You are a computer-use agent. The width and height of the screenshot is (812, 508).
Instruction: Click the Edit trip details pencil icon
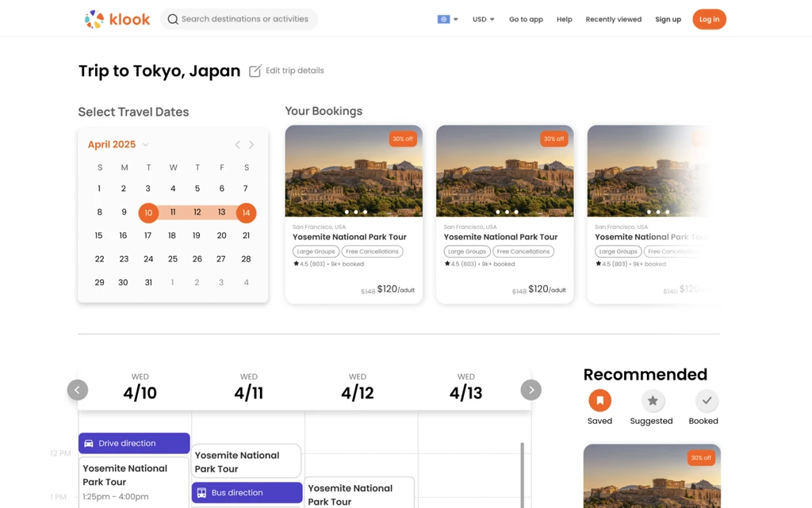tap(255, 71)
